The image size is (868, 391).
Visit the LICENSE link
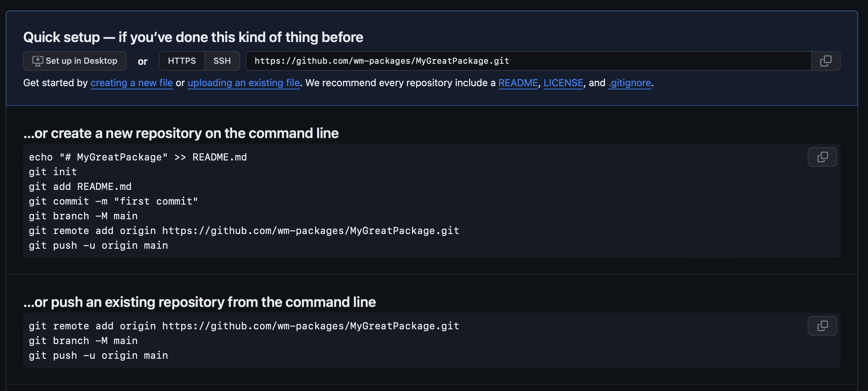coord(563,83)
